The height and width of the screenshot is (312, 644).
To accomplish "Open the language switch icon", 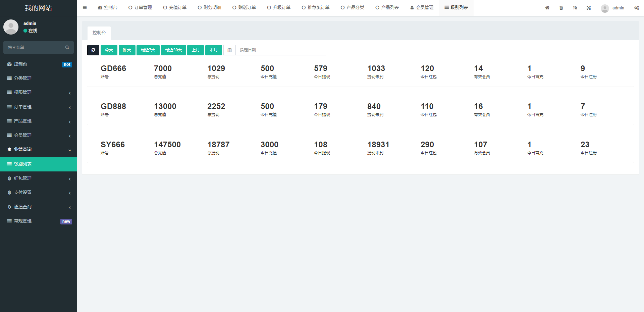I will click(575, 8).
